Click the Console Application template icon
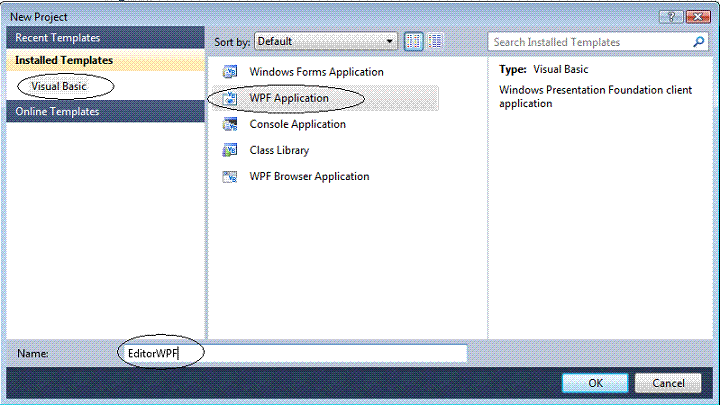The image size is (720, 405). tap(230, 124)
